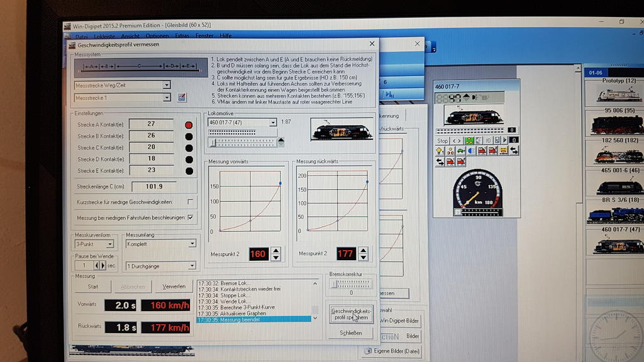644x362 pixels.
Task: Open the Lokomotive 460 017-7 (47) dropdown
Action: [x=273, y=123]
